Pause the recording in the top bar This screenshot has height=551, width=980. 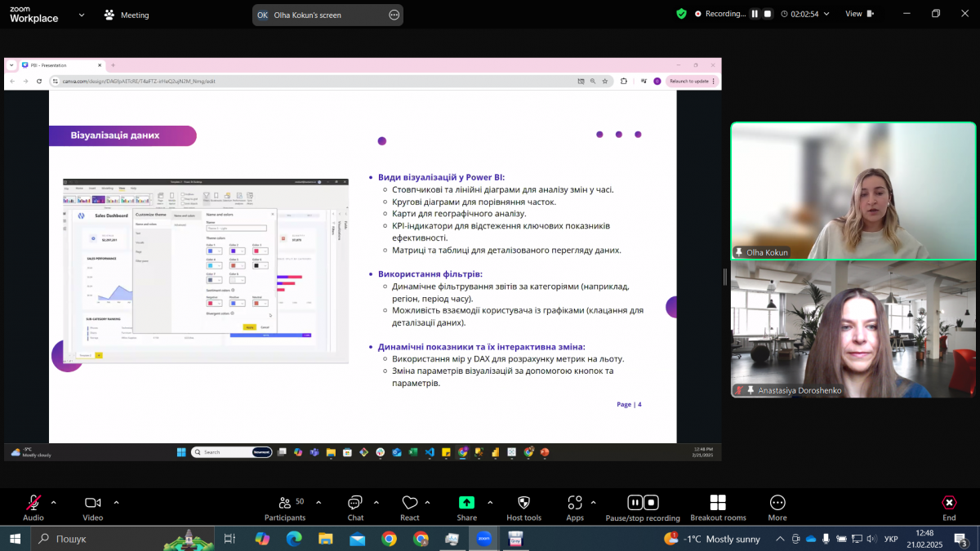click(x=755, y=14)
